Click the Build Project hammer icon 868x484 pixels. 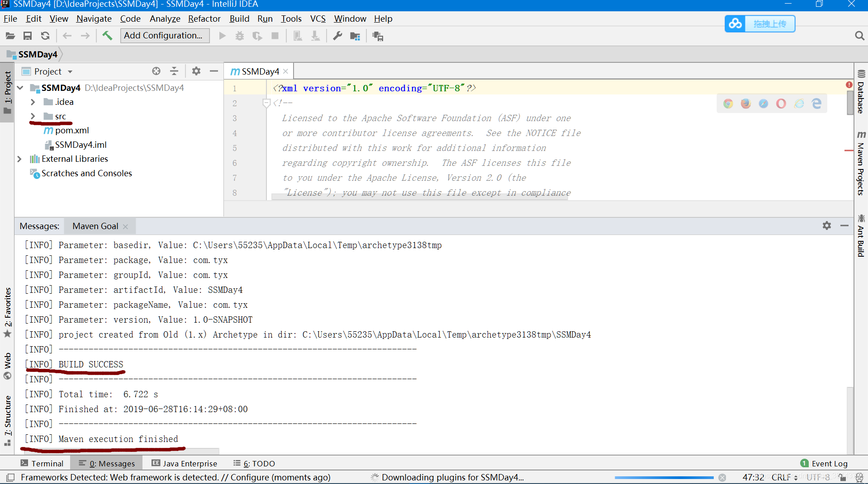pyautogui.click(x=107, y=36)
